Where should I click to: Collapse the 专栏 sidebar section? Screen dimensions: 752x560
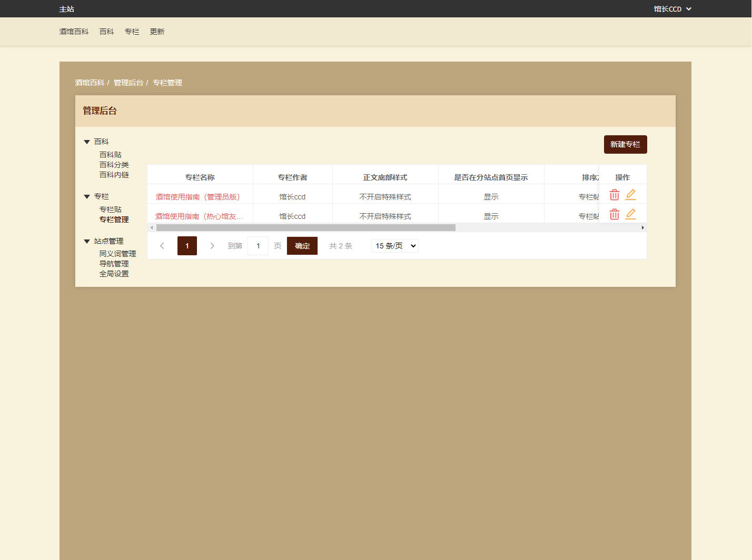[x=87, y=197]
